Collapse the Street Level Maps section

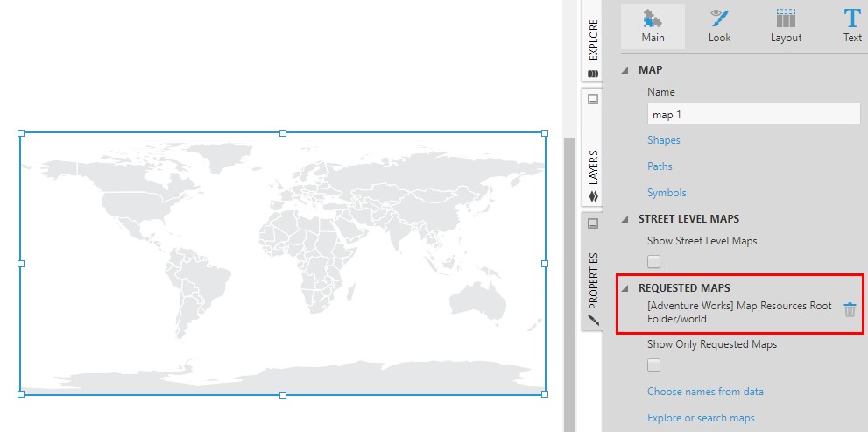click(625, 219)
